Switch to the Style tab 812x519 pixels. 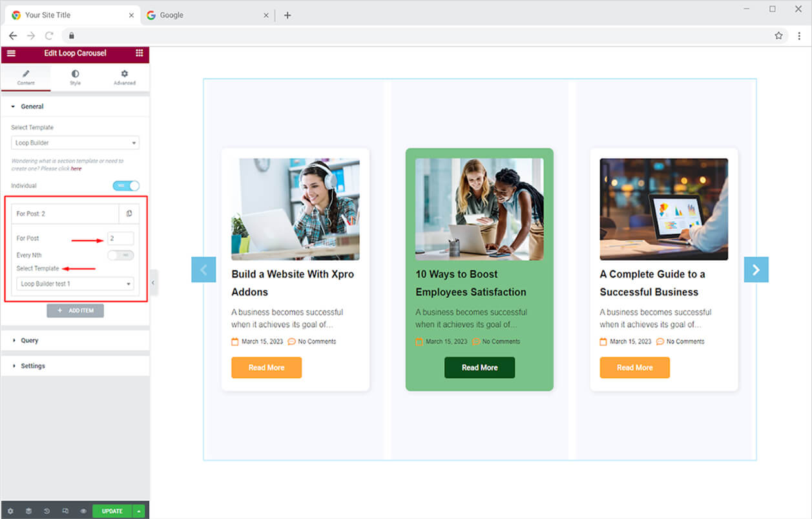tap(75, 77)
